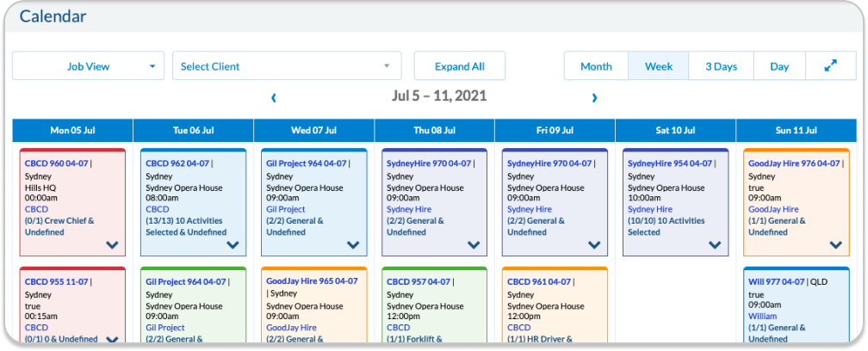The height and width of the screenshot is (351, 868).
Task: Expand SydneyHire 954 Saturday card chevron
Action: click(x=715, y=245)
